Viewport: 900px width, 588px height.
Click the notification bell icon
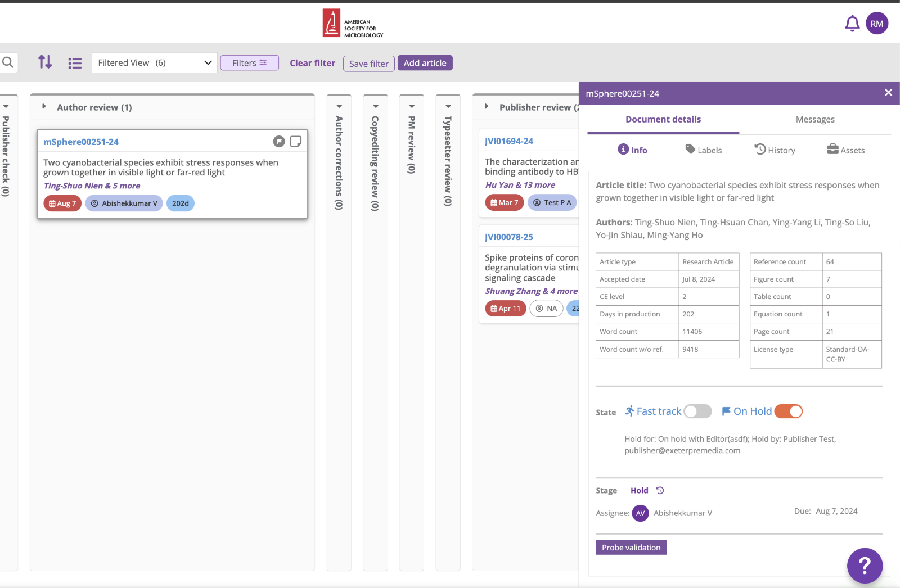[x=852, y=24]
